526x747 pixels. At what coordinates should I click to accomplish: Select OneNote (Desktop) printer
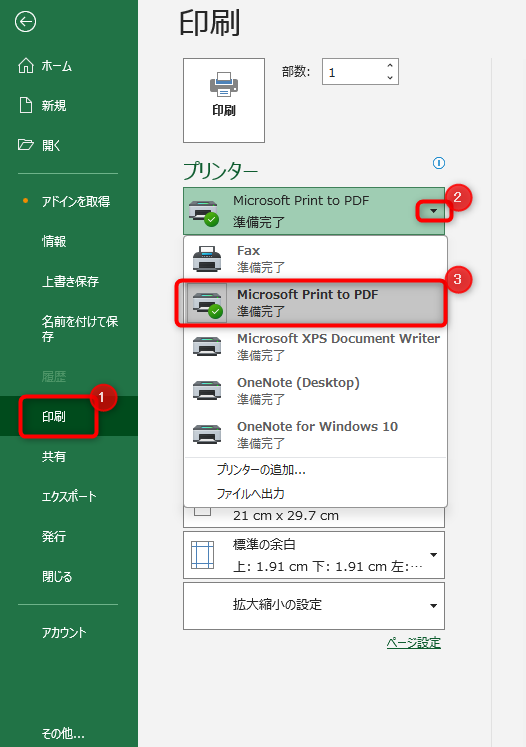tap(316, 390)
